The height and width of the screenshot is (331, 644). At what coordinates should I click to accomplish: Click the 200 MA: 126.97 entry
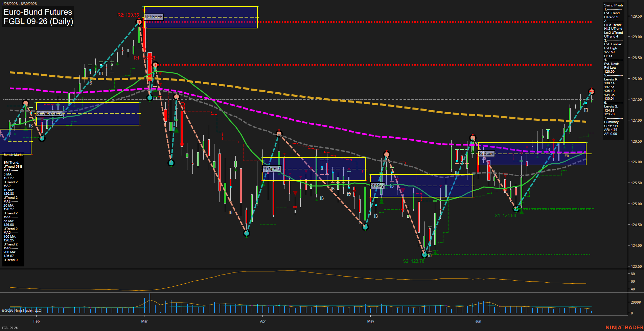[9, 254]
